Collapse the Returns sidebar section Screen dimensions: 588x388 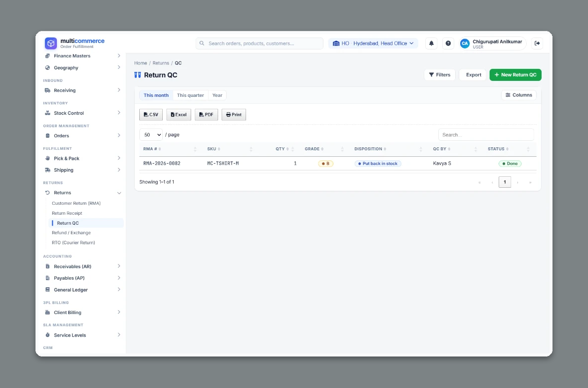119,193
